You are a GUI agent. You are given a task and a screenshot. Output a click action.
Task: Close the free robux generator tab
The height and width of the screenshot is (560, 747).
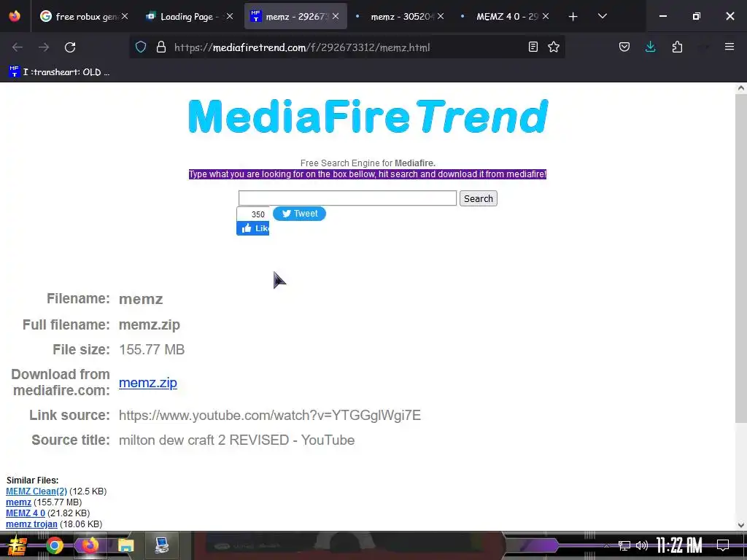point(125,16)
